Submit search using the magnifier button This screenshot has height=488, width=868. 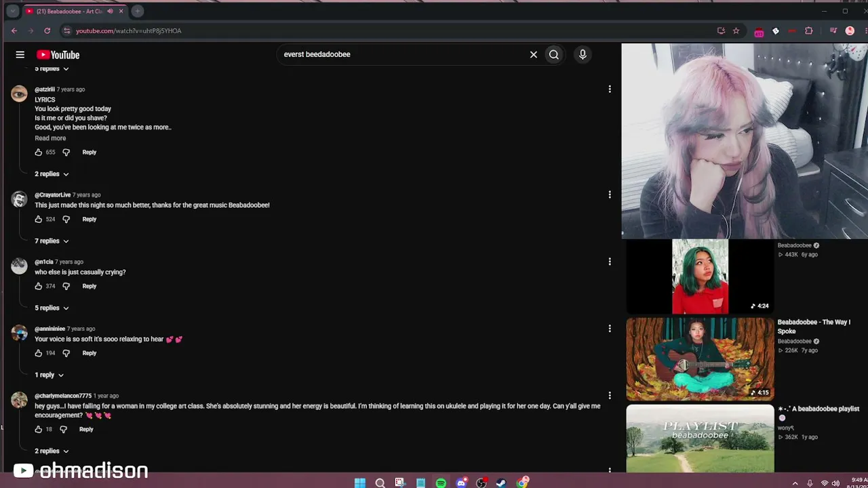tap(554, 55)
